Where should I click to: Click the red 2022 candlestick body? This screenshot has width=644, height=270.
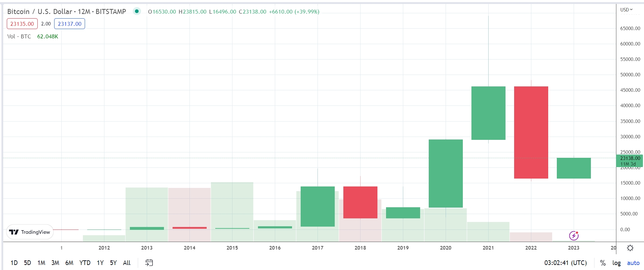[x=531, y=132]
